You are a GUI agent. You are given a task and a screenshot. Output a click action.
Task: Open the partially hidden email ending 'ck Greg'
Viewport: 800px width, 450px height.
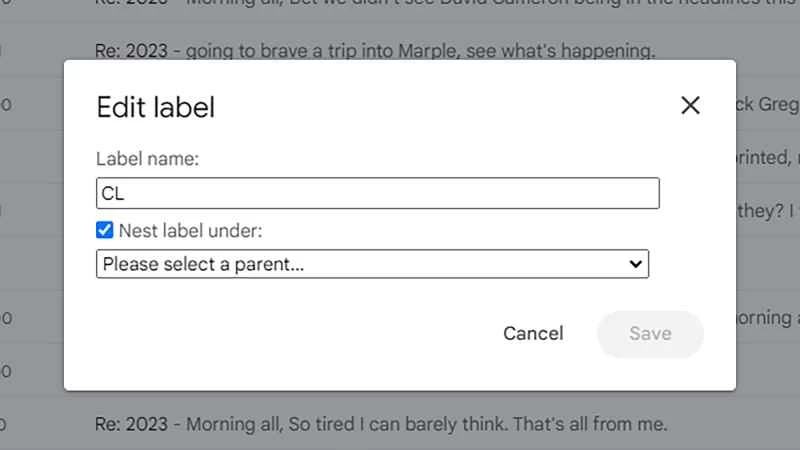pos(767,104)
